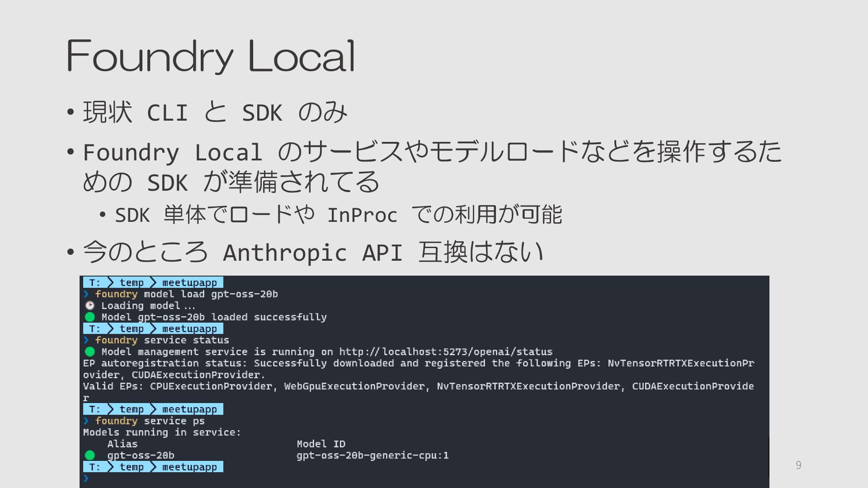Click prompt chevron before foundry service status

pyautogui.click(x=86, y=340)
